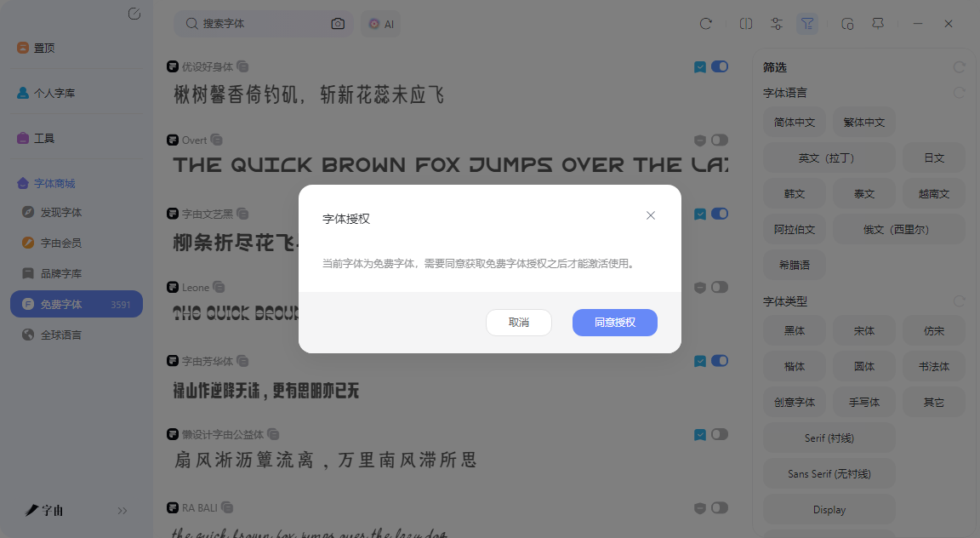Toggle the 优设好身体 font activation switch

tap(720, 66)
